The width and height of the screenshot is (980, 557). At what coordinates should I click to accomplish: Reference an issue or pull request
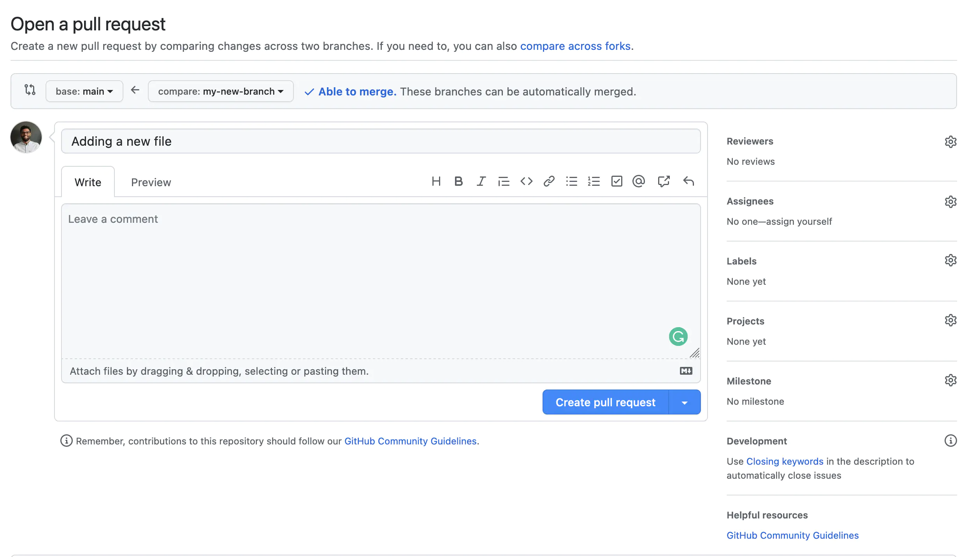[x=664, y=182]
